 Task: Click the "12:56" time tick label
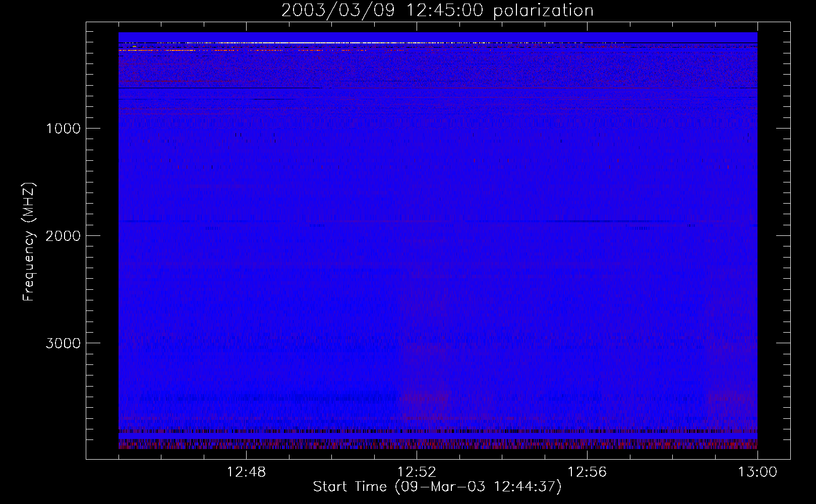(587, 472)
